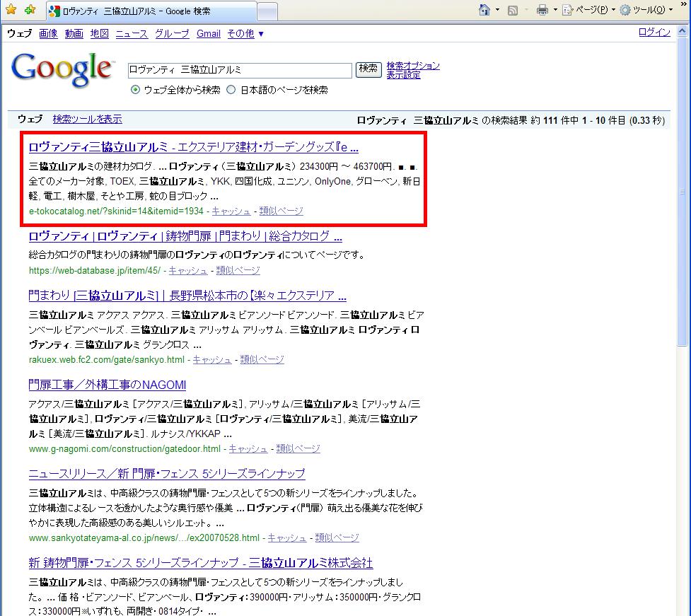Screen dimensions: 691x616
Task: Open the dropdown arrow next to Print
Action: [x=555, y=10]
